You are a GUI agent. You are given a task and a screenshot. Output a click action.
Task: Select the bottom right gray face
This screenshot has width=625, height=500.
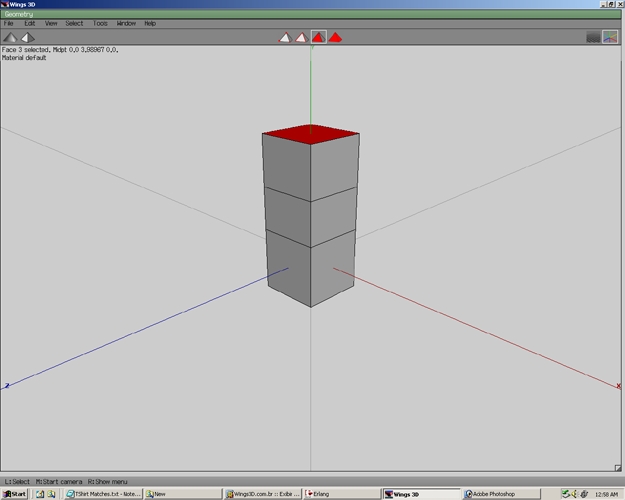333,268
